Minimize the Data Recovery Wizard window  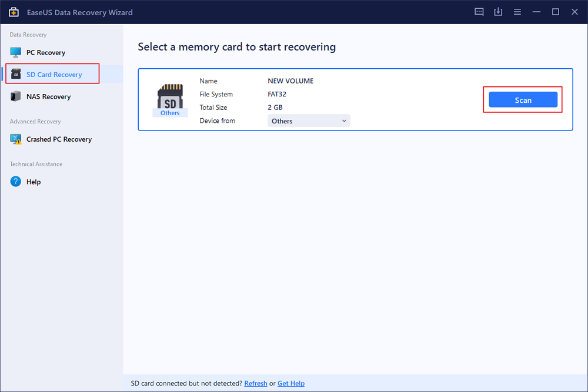(536, 12)
